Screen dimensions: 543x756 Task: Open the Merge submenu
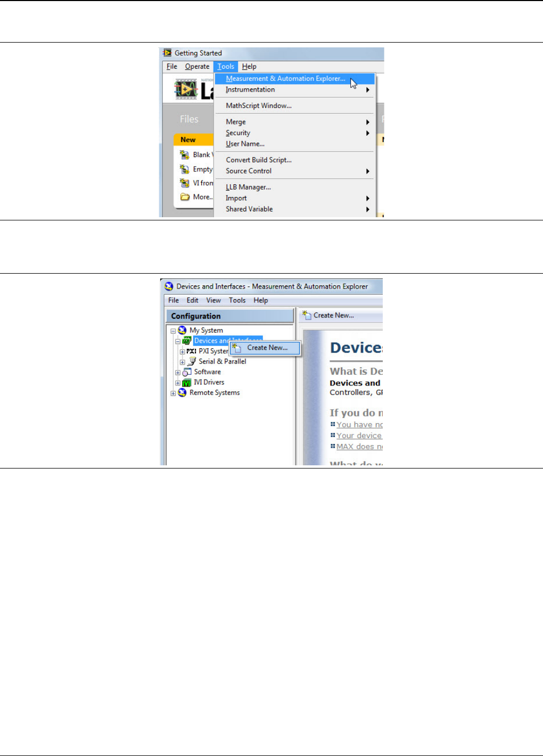click(294, 122)
